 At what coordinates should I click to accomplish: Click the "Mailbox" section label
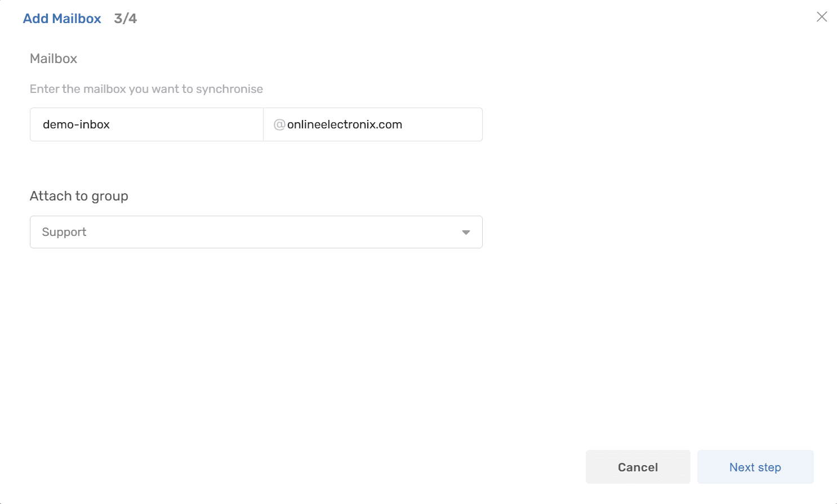pyautogui.click(x=54, y=59)
